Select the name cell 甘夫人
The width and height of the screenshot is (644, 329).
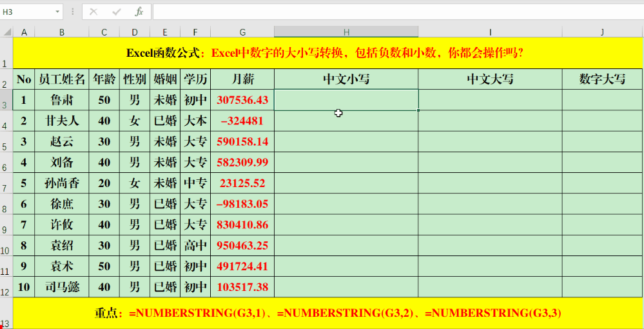click(x=62, y=121)
